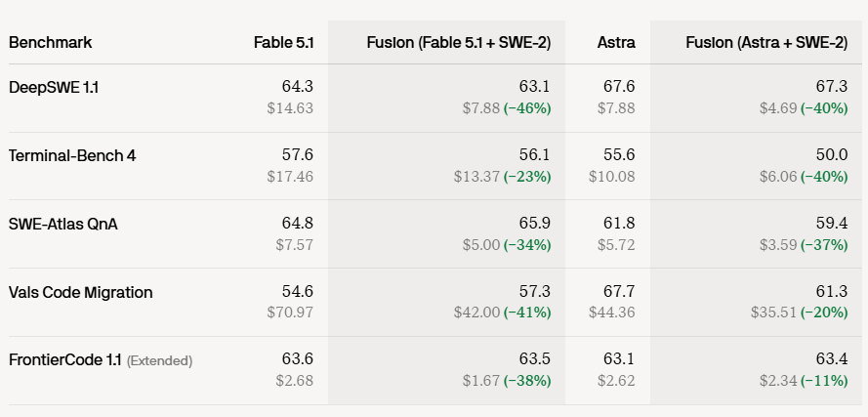Viewport: 868px width, 417px height.
Task: Click the Benchmark column header
Action: click(51, 43)
